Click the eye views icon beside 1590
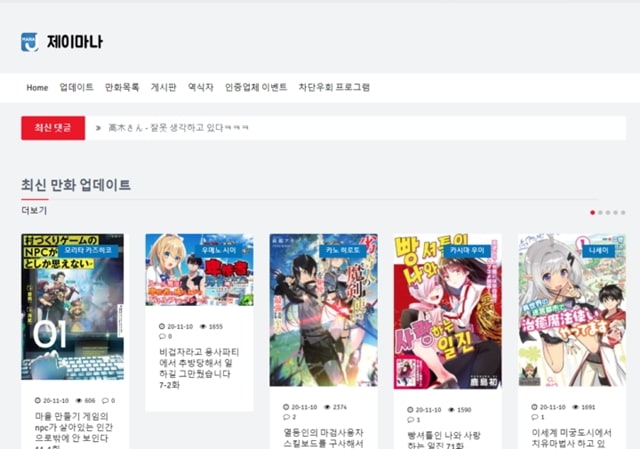This screenshot has width=640, height=449. (x=451, y=410)
